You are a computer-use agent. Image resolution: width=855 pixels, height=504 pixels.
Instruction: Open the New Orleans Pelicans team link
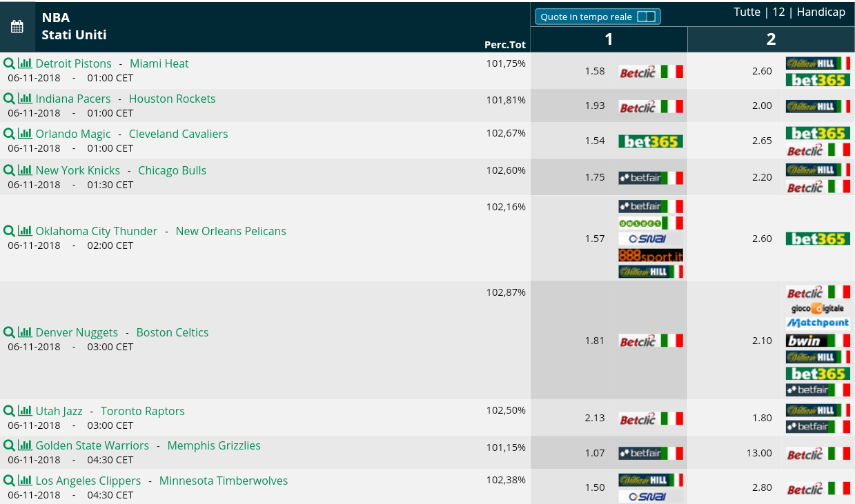pos(231,231)
